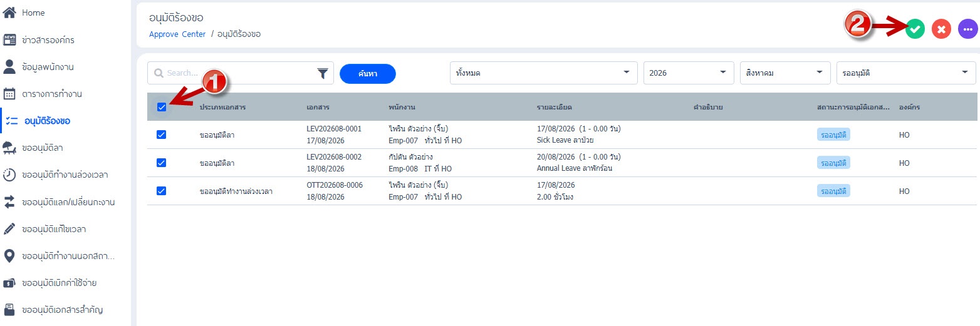The image size is (980, 326).
Task: Open the 2026 year dropdown
Action: pos(689,73)
